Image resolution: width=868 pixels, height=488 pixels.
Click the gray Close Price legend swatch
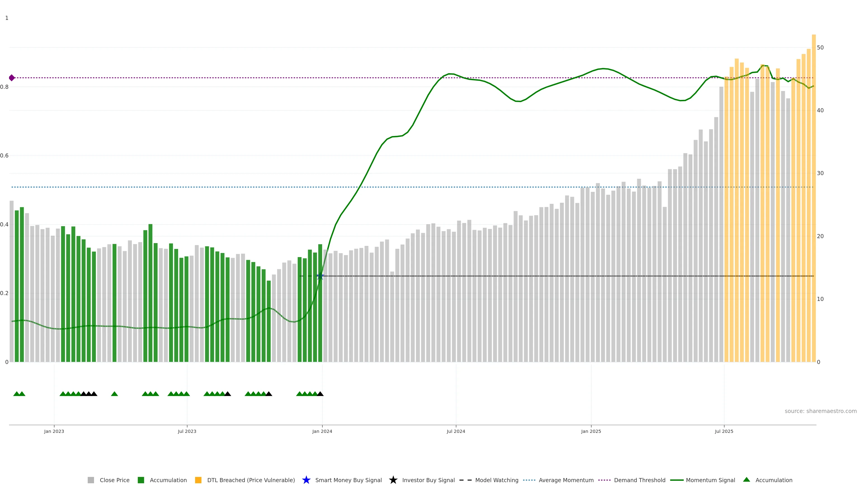tap(91, 480)
